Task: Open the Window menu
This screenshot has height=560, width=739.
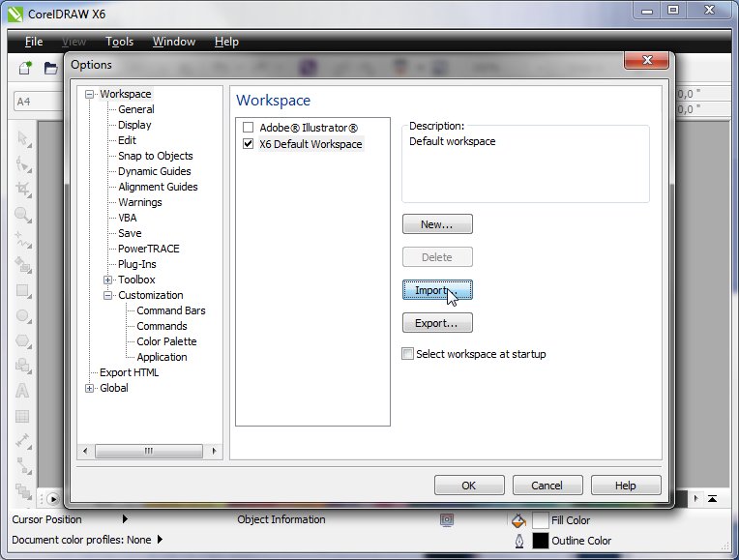Action: [174, 42]
